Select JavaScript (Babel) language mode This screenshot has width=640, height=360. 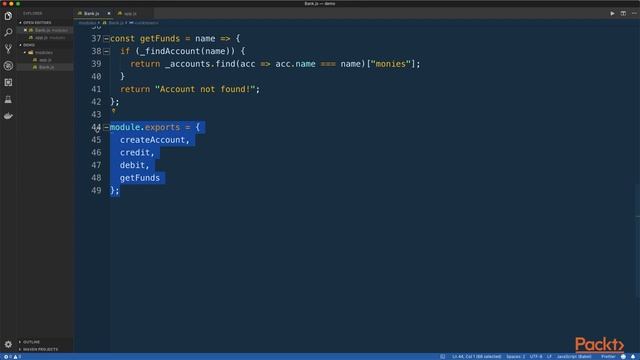[x=574, y=357]
